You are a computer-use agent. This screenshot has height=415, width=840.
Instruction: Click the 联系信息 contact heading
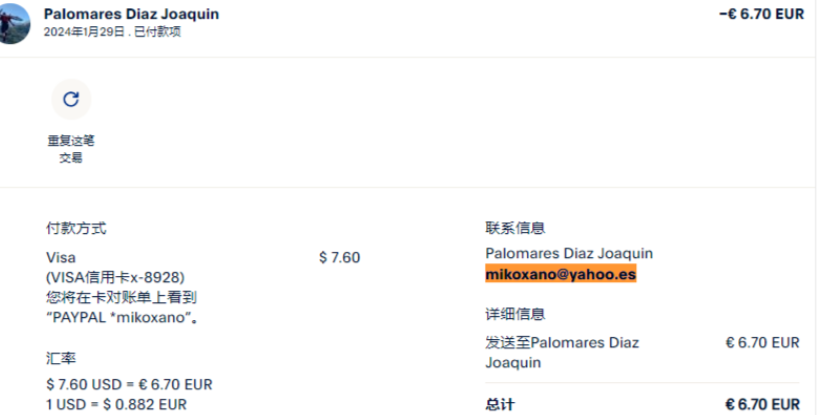pyautogui.click(x=515, y=229)
